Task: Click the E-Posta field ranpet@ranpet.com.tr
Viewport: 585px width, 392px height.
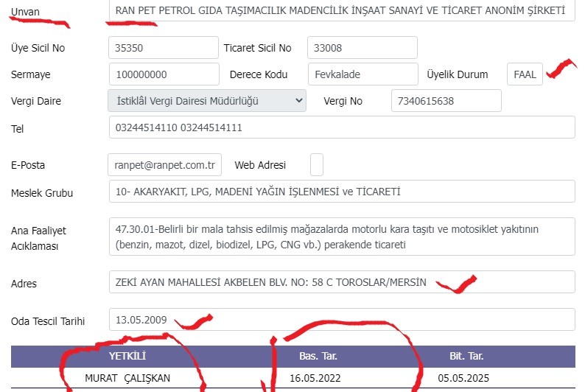Action: pyautogui.click(x=164, y=164)
